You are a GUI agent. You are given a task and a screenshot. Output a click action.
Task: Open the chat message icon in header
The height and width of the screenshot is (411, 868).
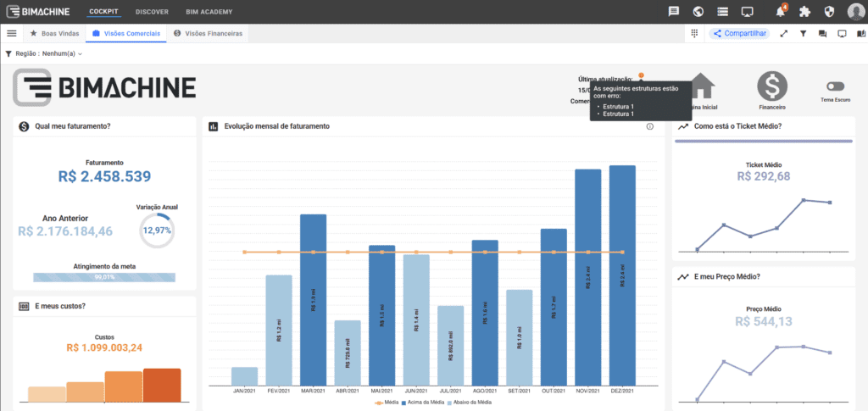pos(674,12)
